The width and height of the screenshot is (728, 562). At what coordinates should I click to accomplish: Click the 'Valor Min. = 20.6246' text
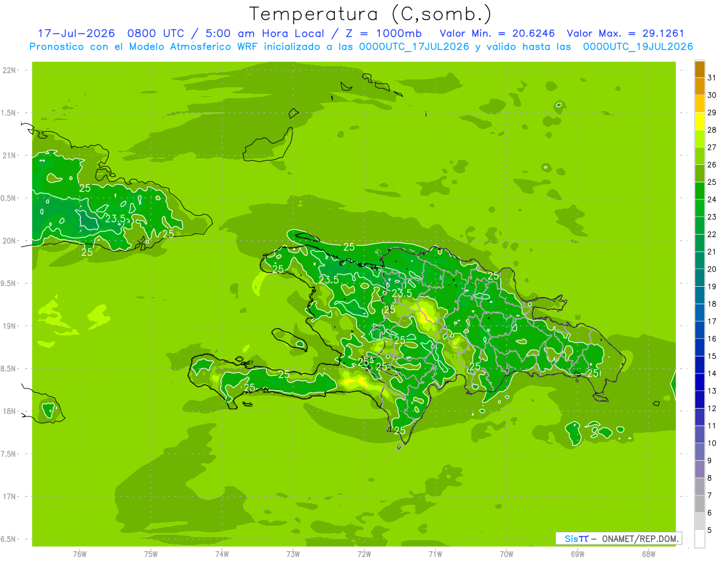coord(497,33)
